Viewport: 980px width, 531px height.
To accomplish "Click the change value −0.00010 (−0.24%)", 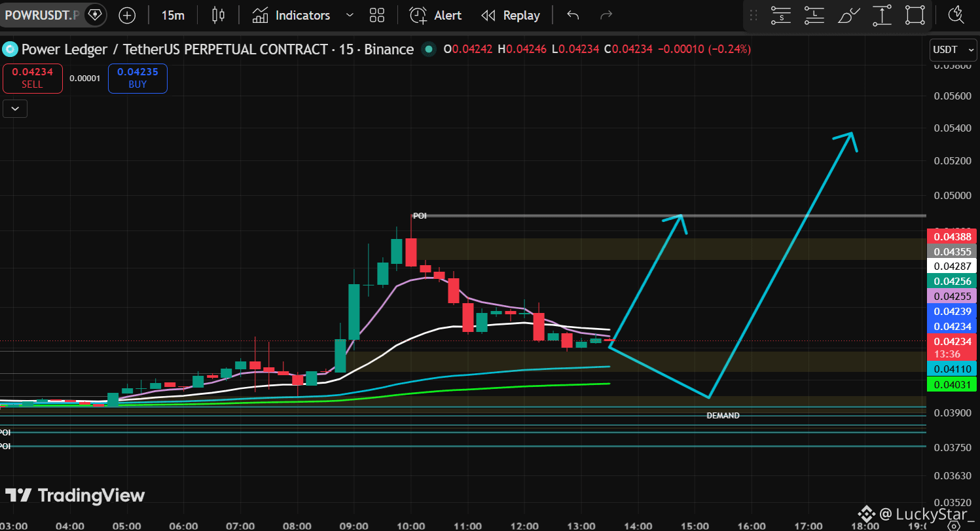I will [x=704, y=49].
